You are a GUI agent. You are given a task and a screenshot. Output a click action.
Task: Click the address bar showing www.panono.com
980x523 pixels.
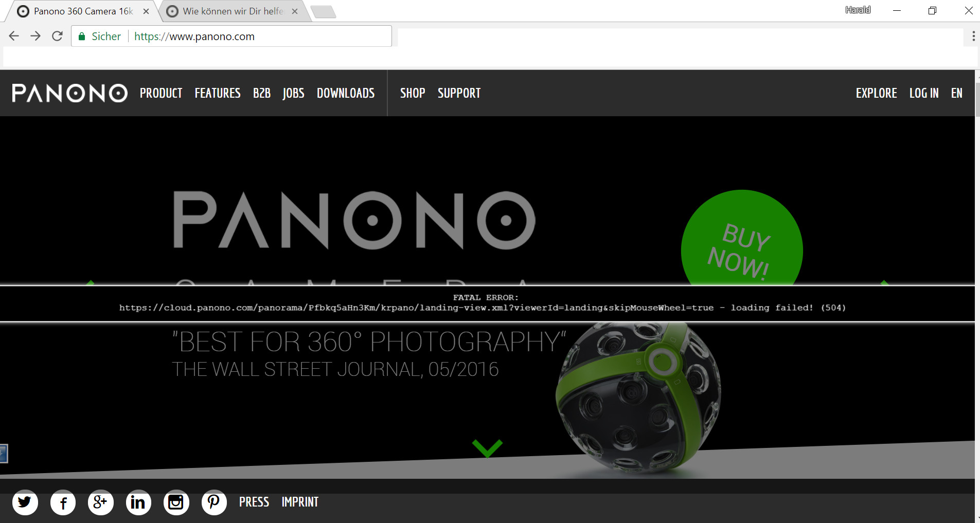(x=260, y=36)
